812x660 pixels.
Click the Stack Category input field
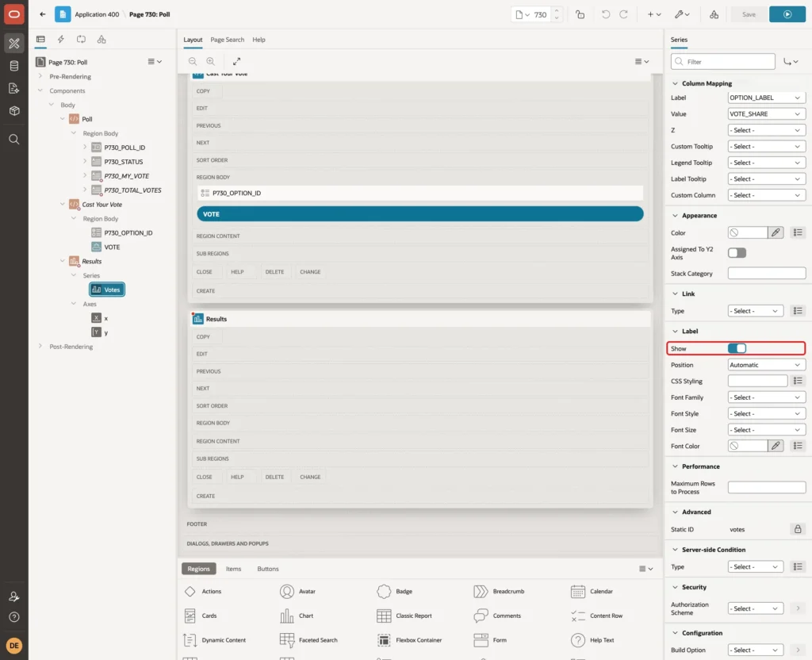[x=767, y=274]
